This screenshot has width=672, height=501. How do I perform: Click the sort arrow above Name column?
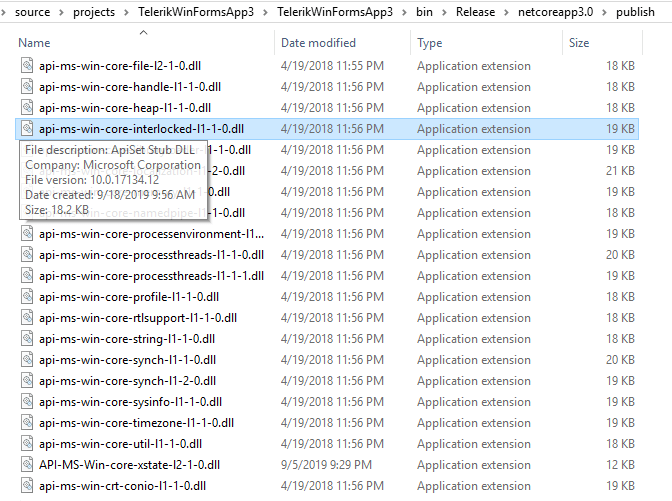point(144,33)
